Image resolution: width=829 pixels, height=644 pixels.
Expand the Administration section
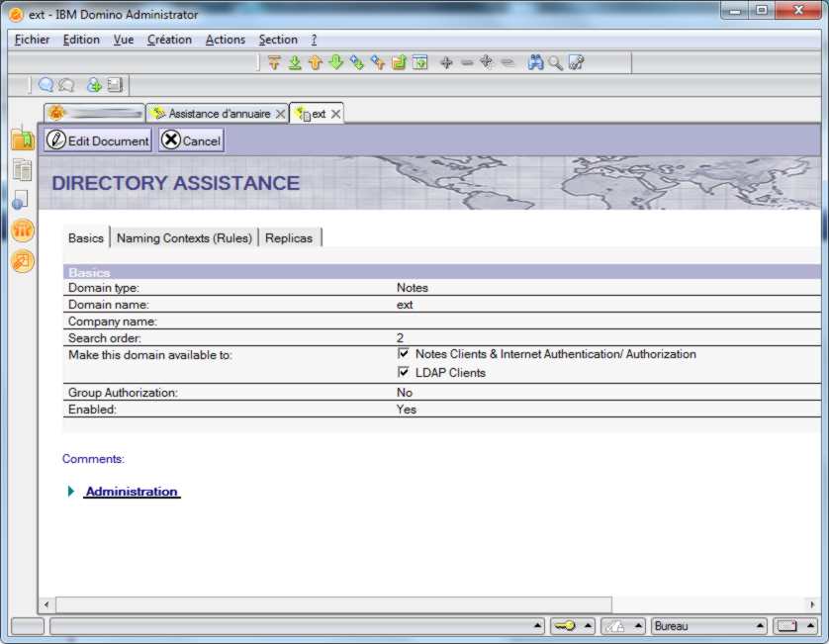pyautogui.click(x=71, y=492)
